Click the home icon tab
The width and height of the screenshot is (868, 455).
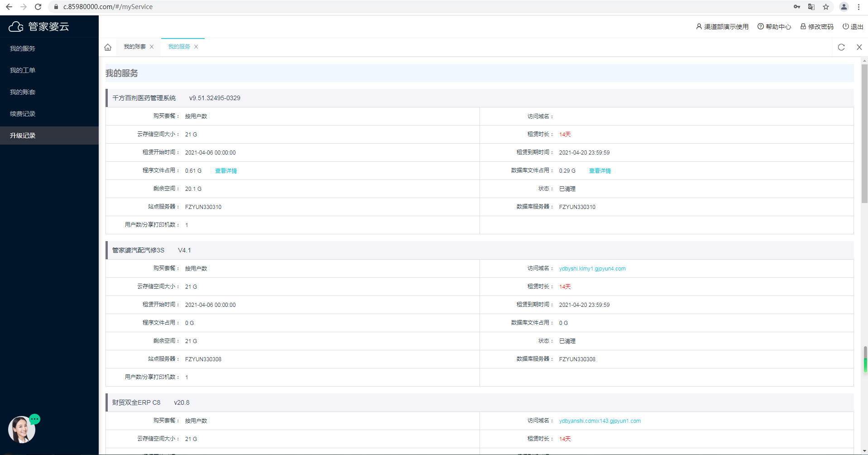coord(108,47)
